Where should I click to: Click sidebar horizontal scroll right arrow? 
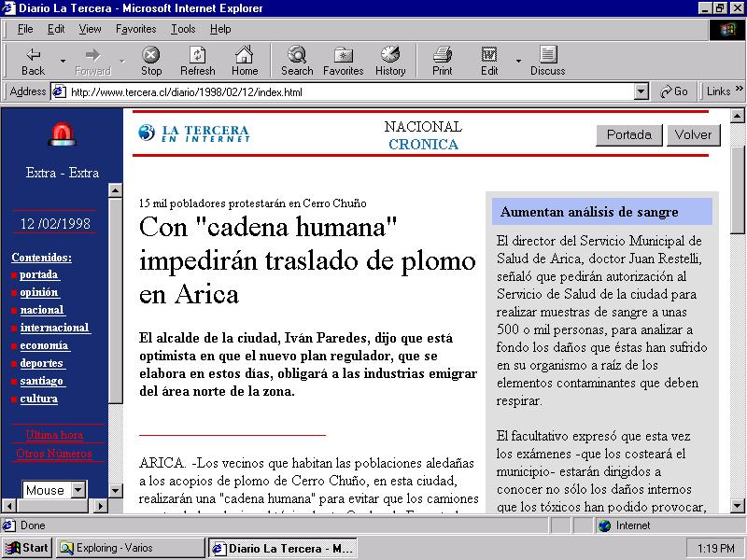(100, 505)
